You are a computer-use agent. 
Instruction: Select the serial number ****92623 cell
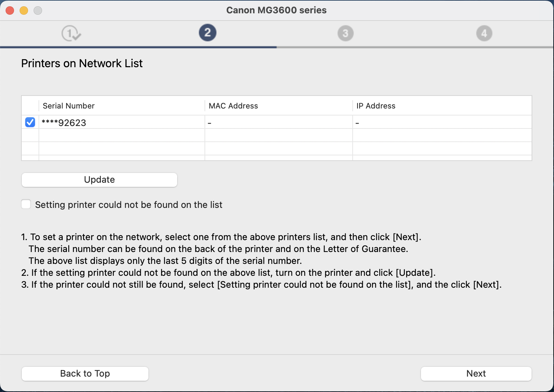tap(122, 122)
